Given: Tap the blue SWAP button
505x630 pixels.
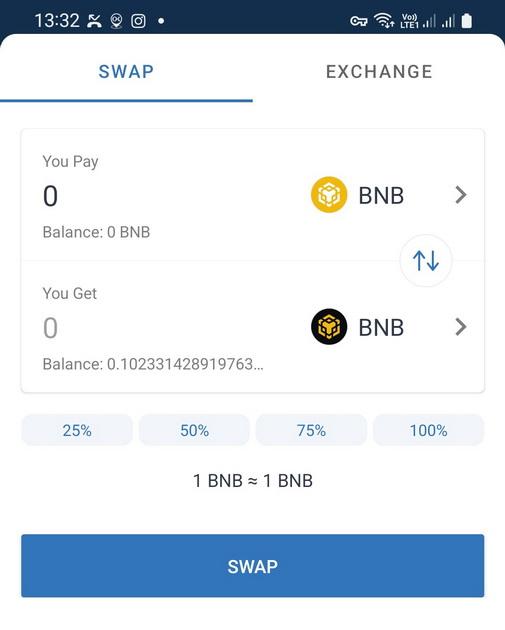Looking at the screenshot, I should point(253,566).
